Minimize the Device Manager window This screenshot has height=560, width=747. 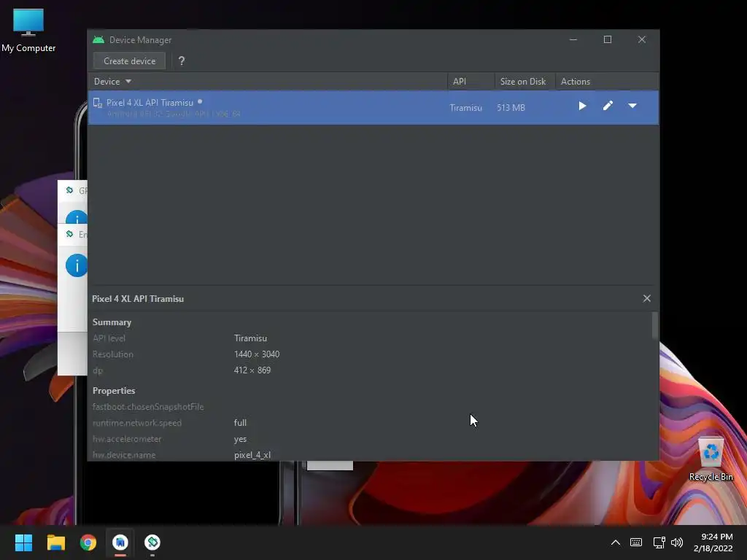573,39
